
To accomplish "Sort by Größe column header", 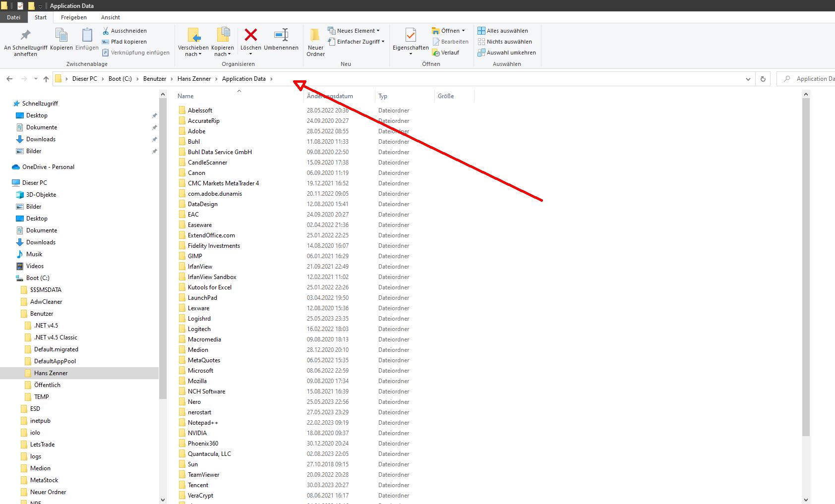I will tap(454, 96).
